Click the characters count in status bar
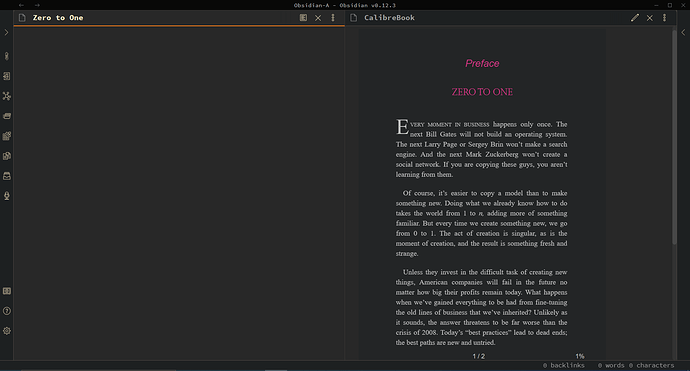The height and width of the screenshot is (371, 690). (651, 365)
